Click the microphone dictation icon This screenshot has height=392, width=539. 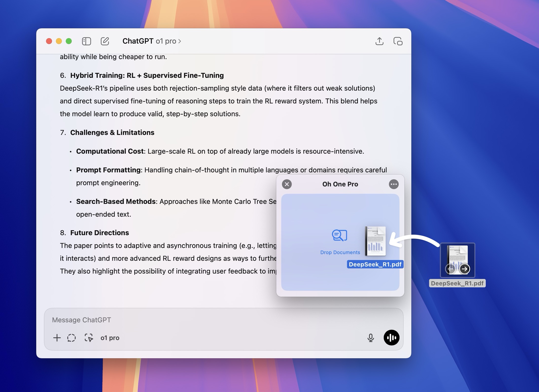(370, 338)
